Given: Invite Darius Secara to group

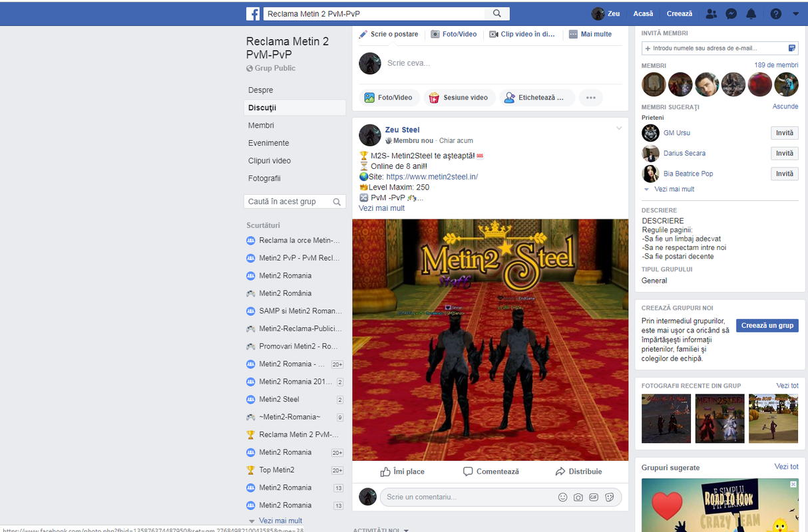Looking at the screenshot, I should pos(785,154).
